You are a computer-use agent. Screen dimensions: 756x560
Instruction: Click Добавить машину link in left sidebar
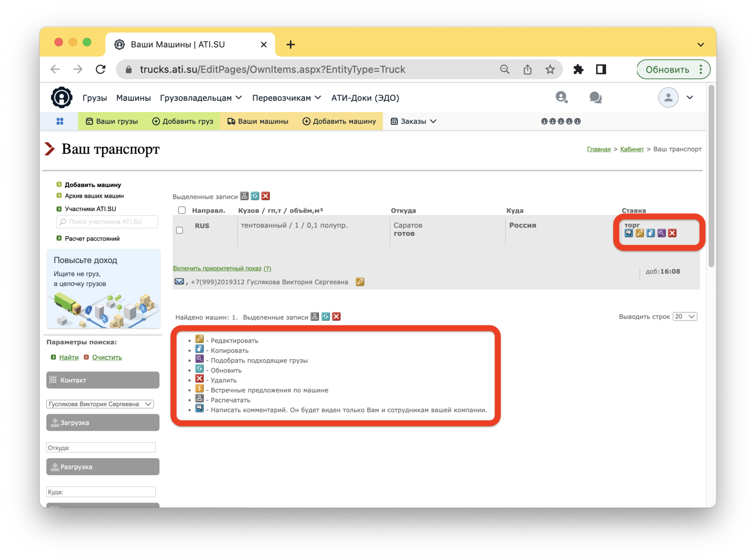93,185
